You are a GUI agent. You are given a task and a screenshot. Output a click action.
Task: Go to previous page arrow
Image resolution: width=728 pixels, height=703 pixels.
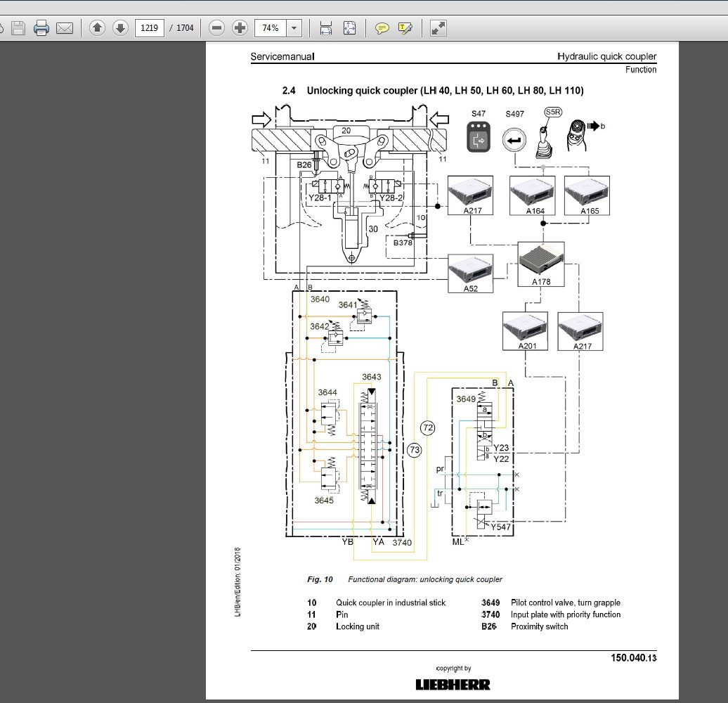pos(97,28)
